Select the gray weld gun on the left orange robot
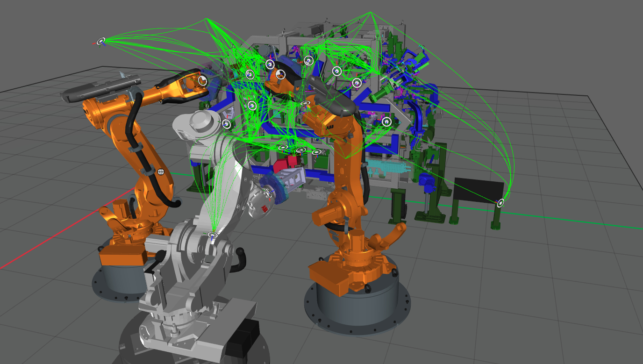643x364 pixels. [x=100, y=88]
